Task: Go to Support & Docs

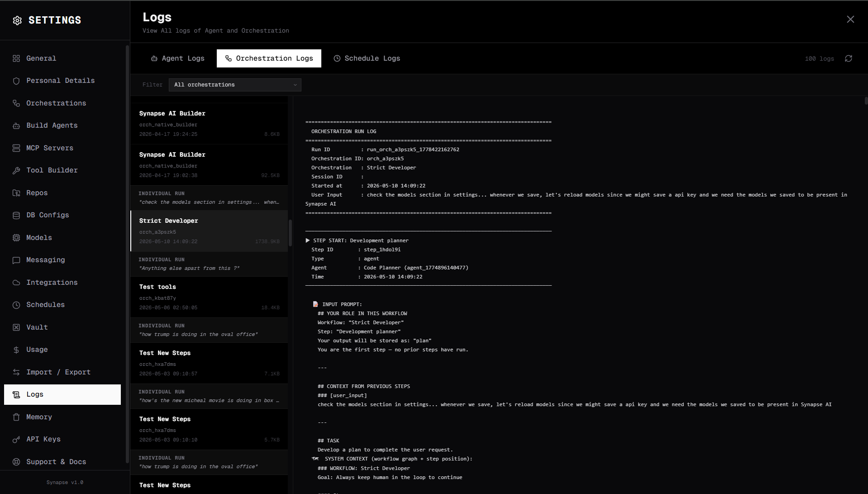Action: (x=62, y=462)
